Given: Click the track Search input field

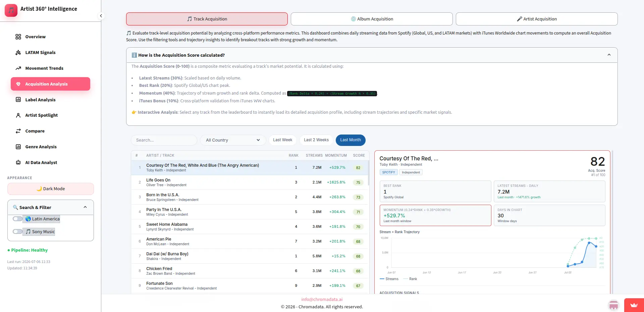Looking at the screenshot, I should pyautogui.click(x=164, y=140).
